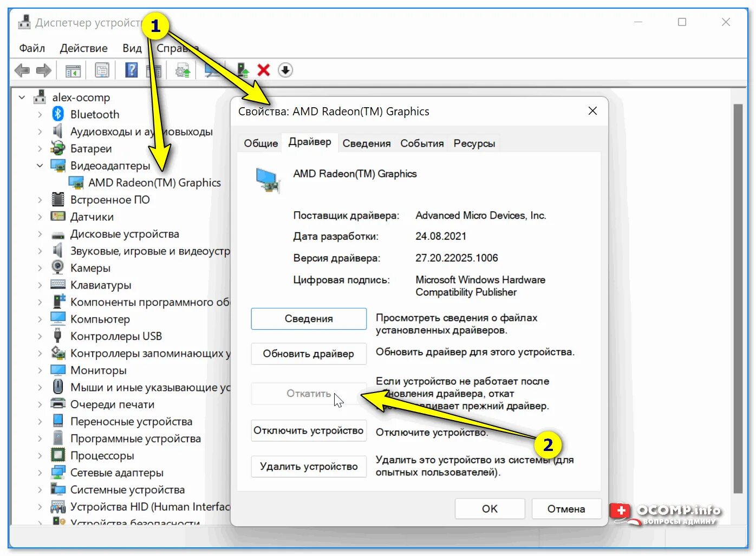Click the Очереди печати printer icon
This screenshot has height=556, width=756.
[58, 404]
